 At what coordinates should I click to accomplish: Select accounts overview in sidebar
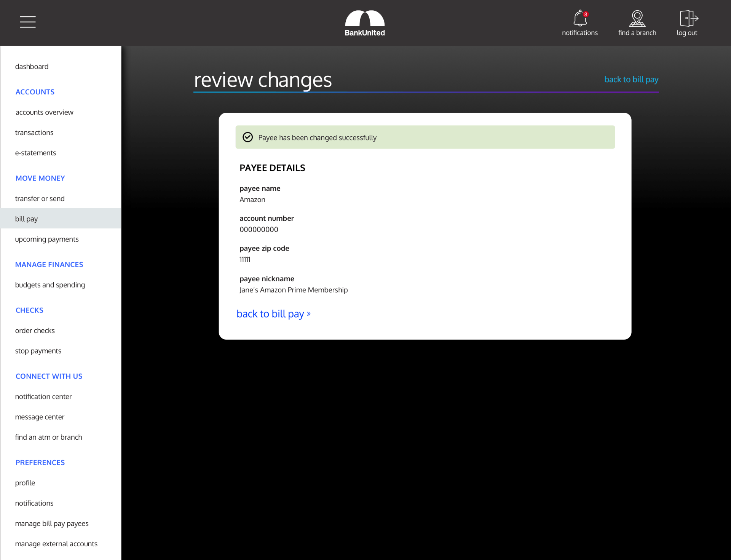point(45,112)
